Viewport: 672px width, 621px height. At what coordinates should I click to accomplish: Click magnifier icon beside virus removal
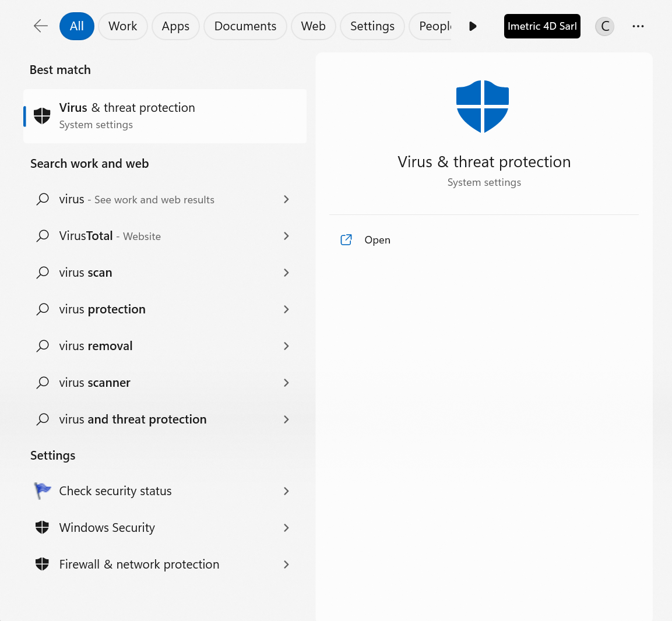(43, 346)
